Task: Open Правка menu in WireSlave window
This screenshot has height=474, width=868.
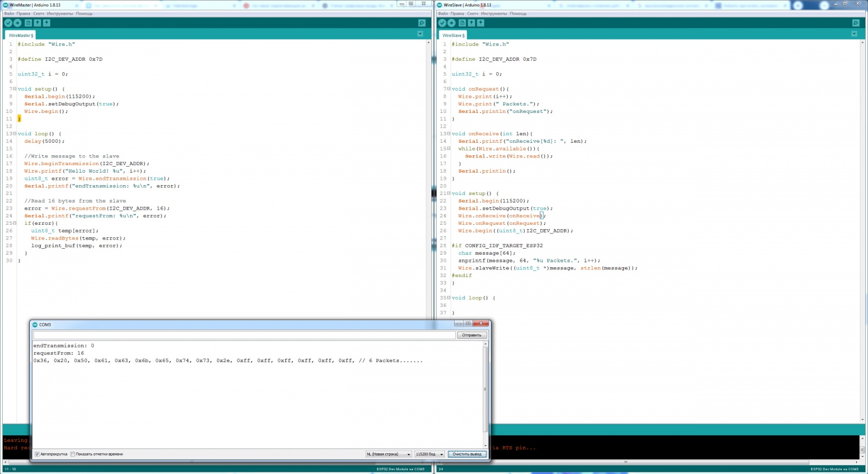Action: pos(457,14)
